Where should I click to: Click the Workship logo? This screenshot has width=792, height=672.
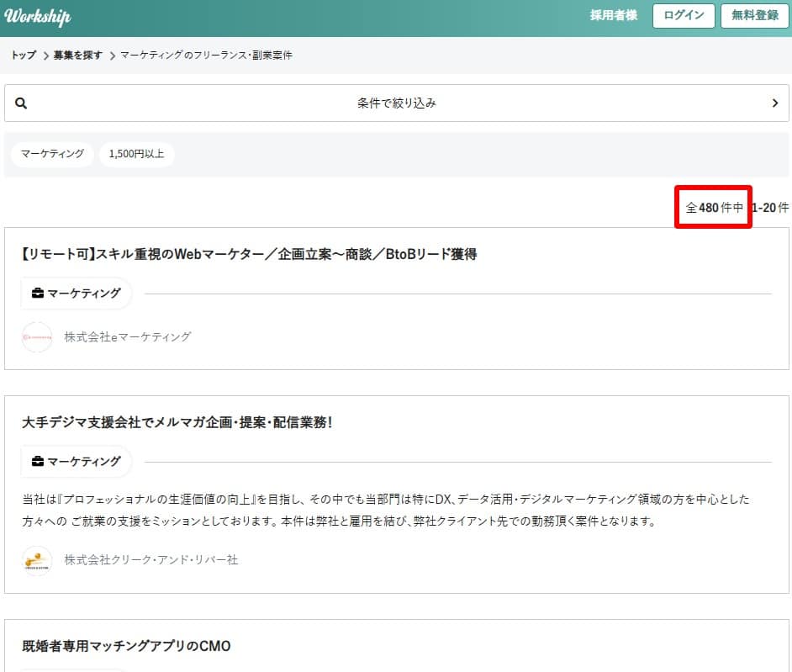click(38, 17)
